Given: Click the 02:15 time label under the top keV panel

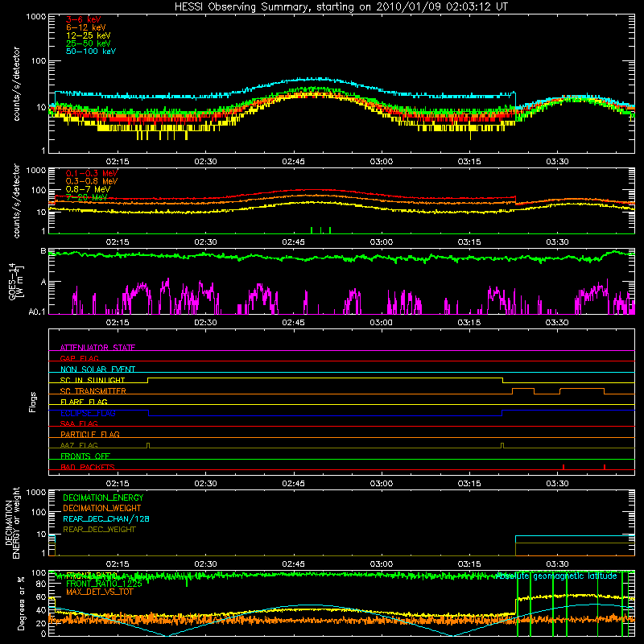Looking at the screenshot, I should click(118, 162).
